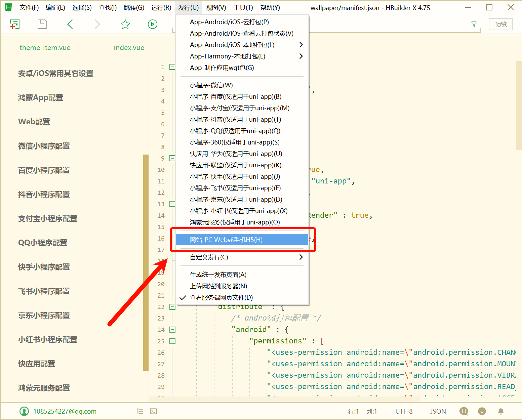The image size is (522, 420).
Task: Click the run play button icon
Action: coord(153,24)
